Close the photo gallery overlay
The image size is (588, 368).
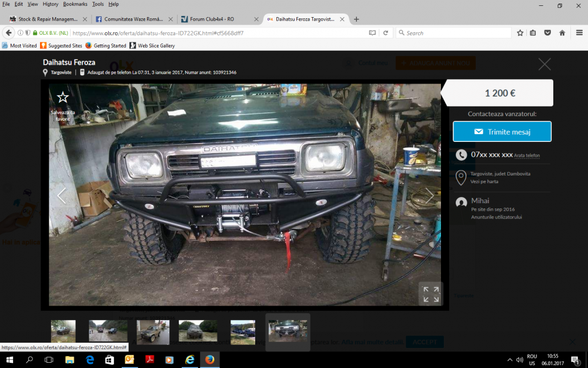(544, 64)
